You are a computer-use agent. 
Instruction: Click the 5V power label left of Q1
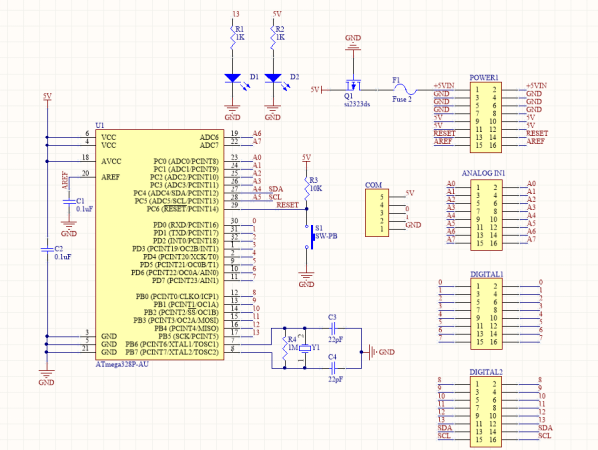[x=315, y=90]
